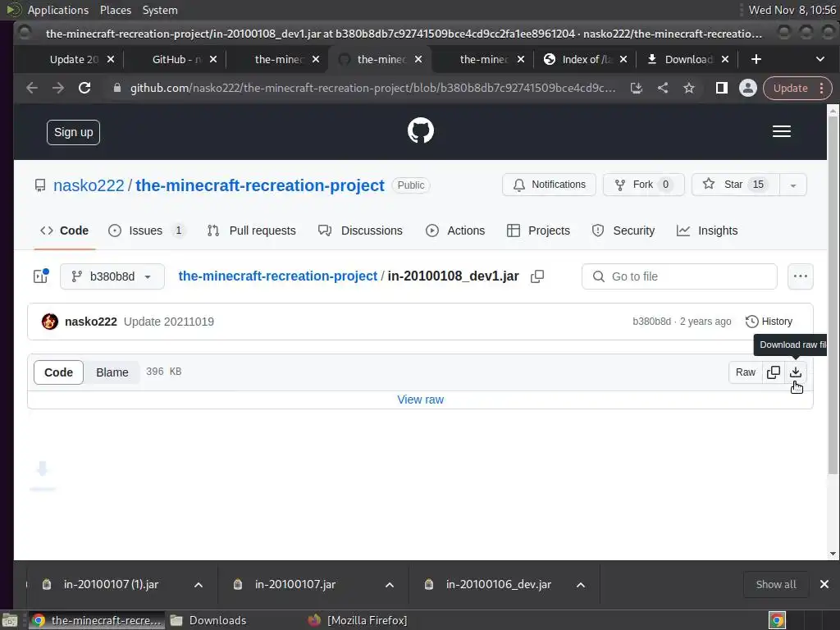Open the Insights tab

707,231
